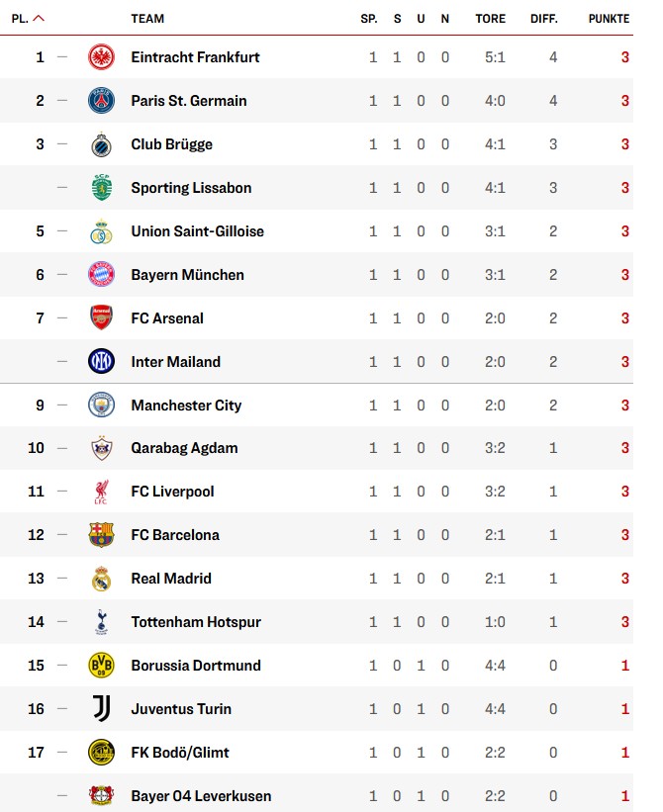This screenshot has height=812, width=663.
Task: Sort by the TORE column header
Action: [490, 19]
